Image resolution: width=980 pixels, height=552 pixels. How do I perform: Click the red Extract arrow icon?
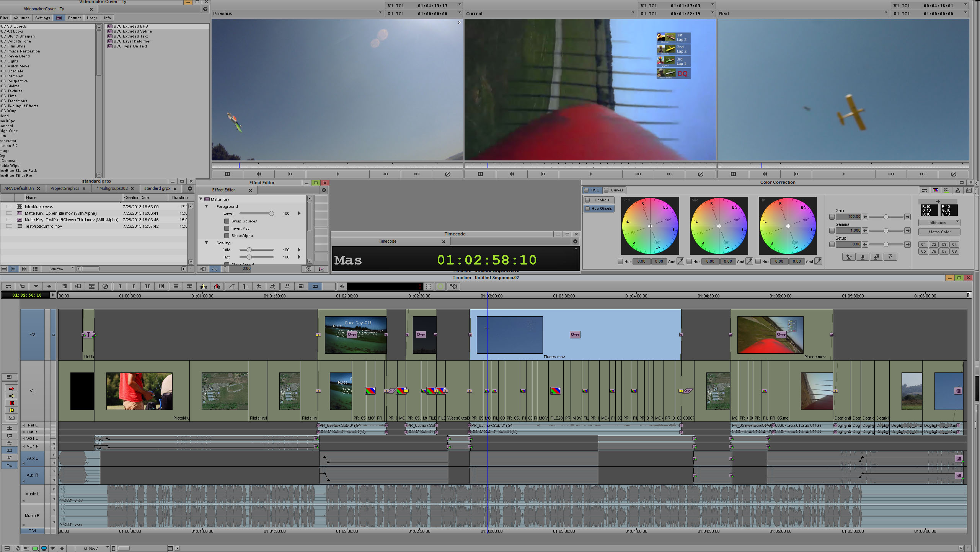(x=217, y=286)
